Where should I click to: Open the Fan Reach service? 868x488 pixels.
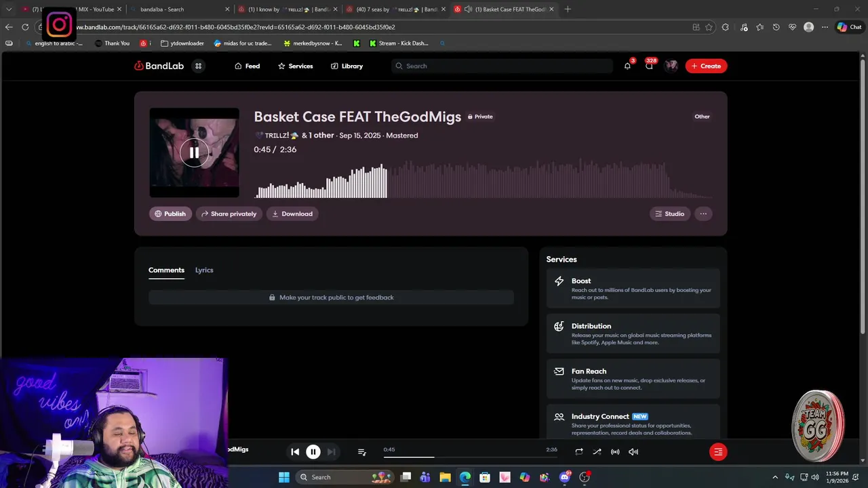[633, 379]
